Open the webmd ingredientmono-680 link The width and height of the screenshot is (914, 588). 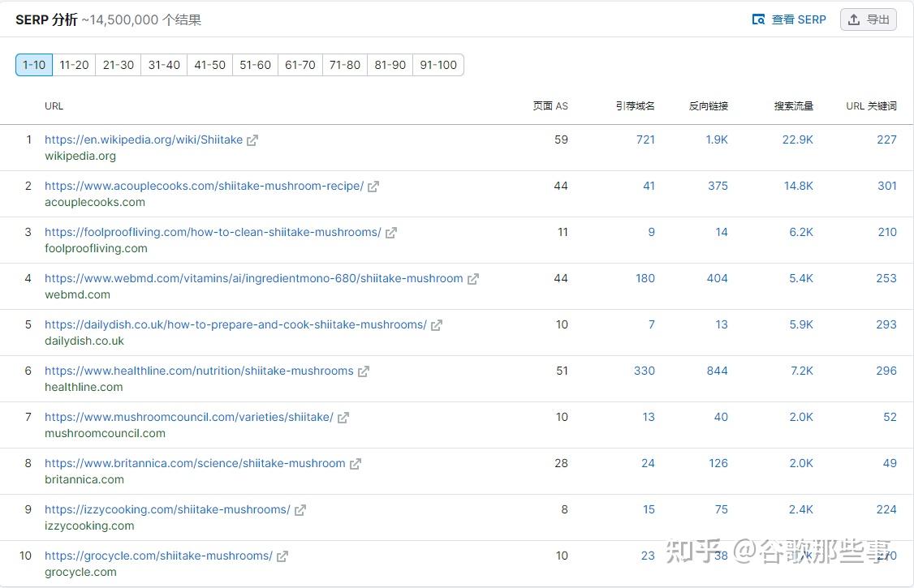(254, 278)
